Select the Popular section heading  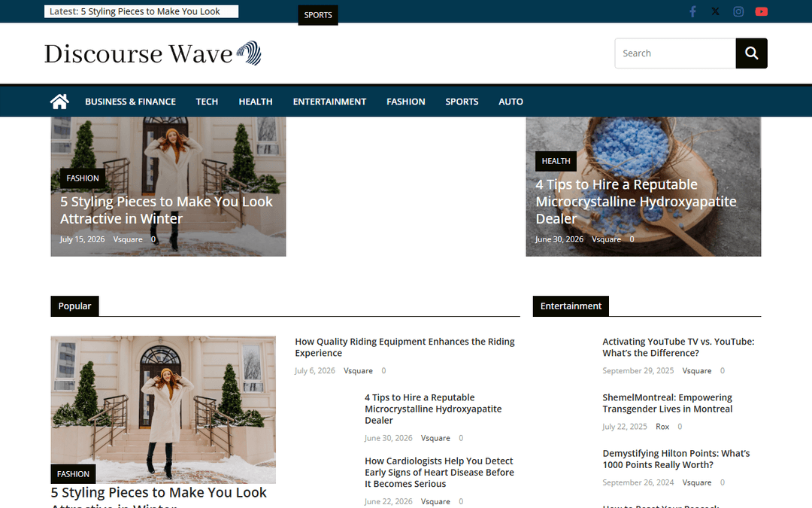click(74, 306)
